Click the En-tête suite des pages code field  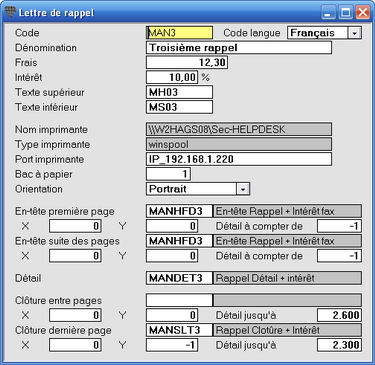(179, 241)
